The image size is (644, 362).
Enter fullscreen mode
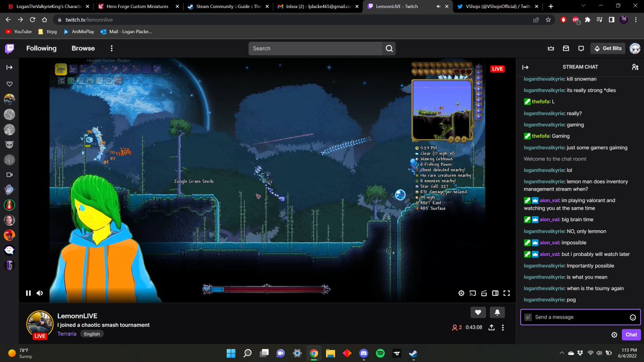pos(507,293)
